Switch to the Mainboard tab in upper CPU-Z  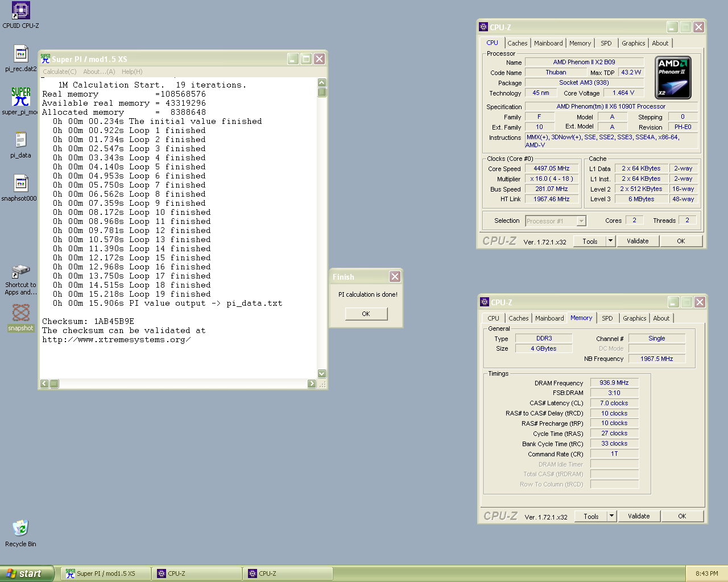548,43
